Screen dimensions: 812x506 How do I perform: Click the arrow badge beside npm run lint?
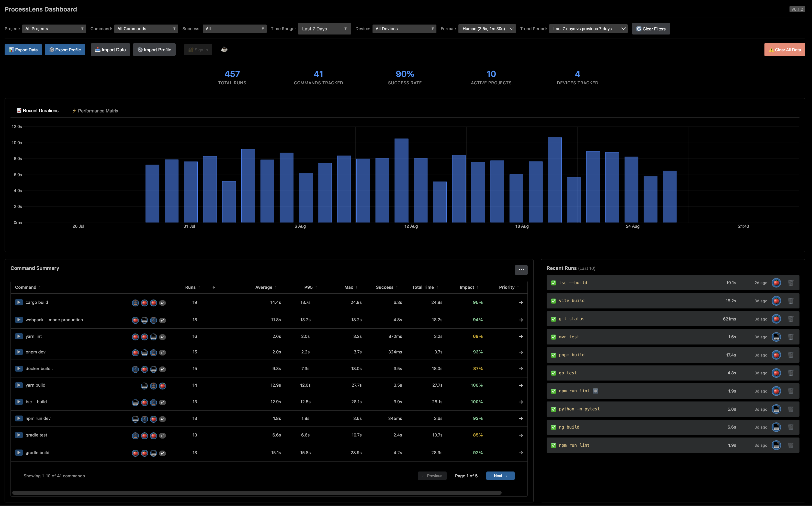pyautogui.click(x=595, y=391)
